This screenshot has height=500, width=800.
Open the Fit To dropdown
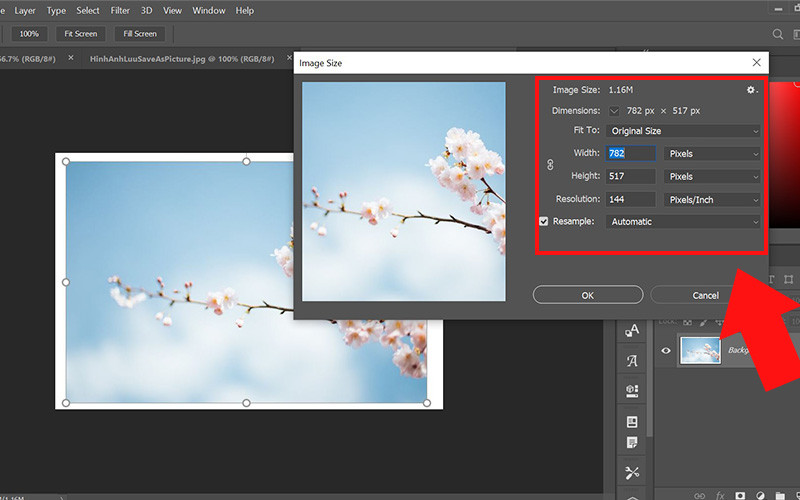[x=683, y=131]
